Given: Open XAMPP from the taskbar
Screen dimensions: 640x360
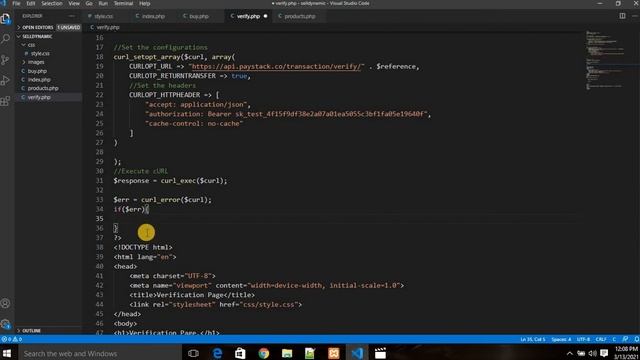Looking at the screenshot, I should 333,353.
